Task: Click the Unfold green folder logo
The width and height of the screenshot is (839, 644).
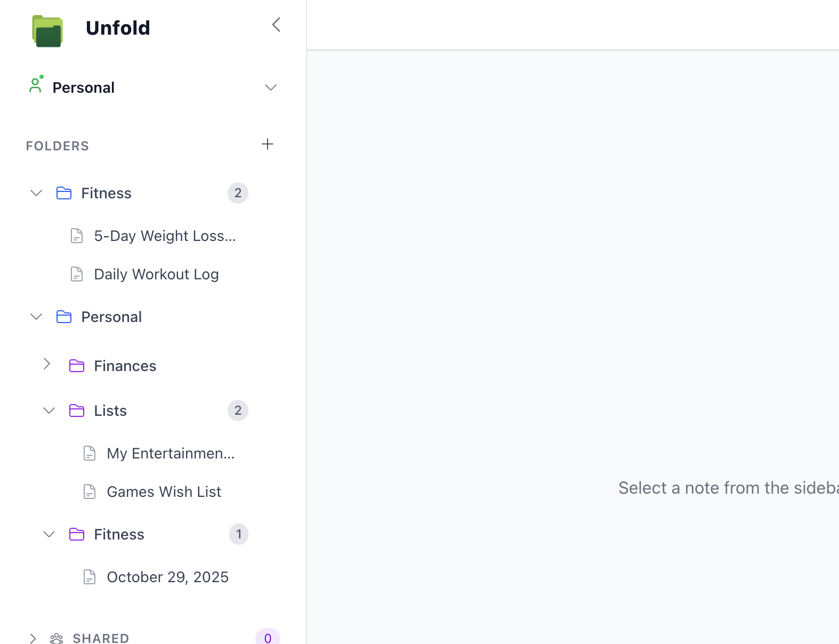Action: pos(47,30)
